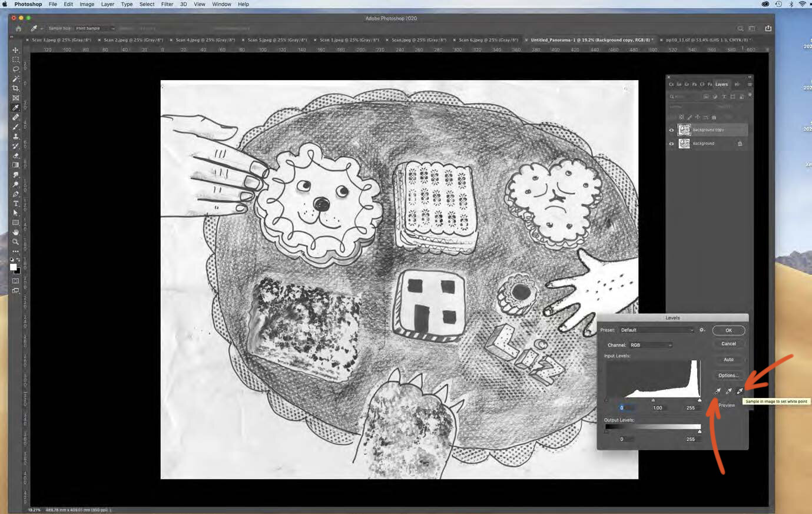The width and height of the screenshot is (812, 514).
Task: Open the Search icon in the options bar
Action: click(x=740, y=28)
